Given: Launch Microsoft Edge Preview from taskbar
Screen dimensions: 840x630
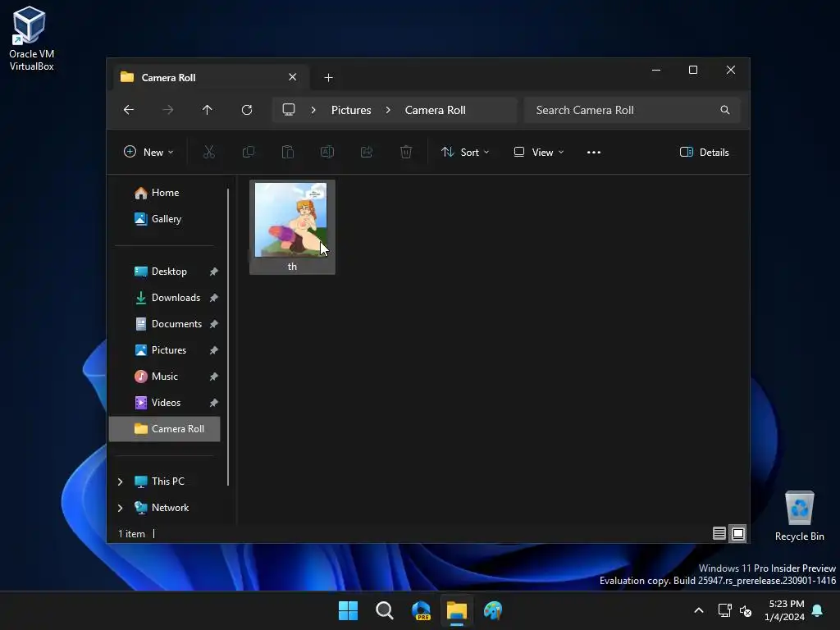Looking at the screenshot, I should coord(421,610).
